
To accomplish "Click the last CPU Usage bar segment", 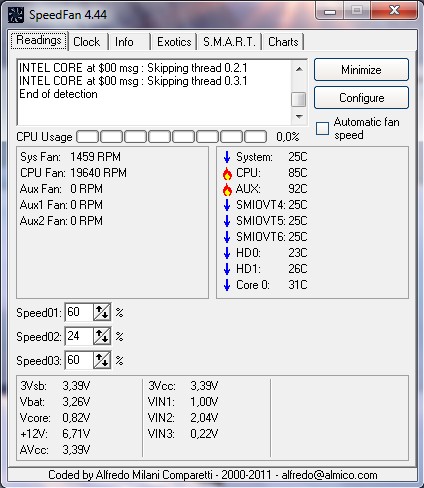I will pos(256,137).
